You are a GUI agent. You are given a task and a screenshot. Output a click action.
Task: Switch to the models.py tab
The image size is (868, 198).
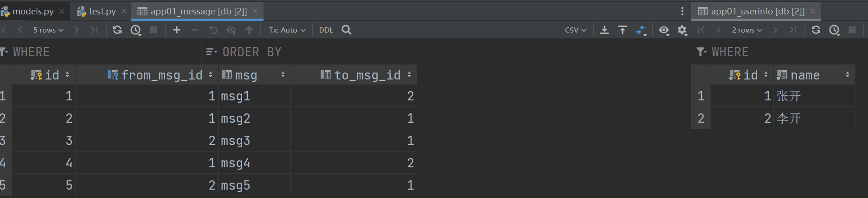click(x=33, y=11)
